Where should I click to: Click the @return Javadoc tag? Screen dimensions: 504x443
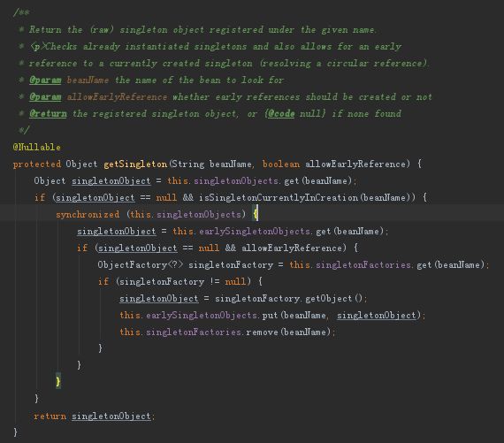[x=48, y=113]
